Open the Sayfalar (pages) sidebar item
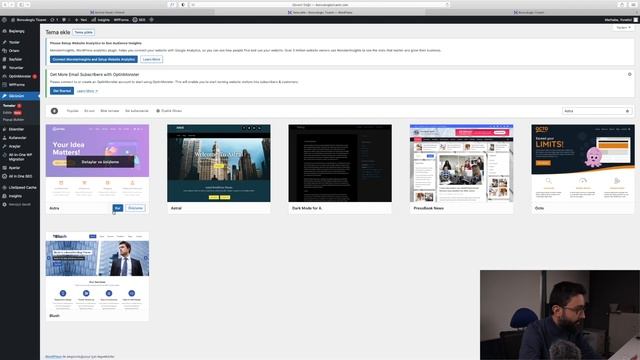 [15, 59]
